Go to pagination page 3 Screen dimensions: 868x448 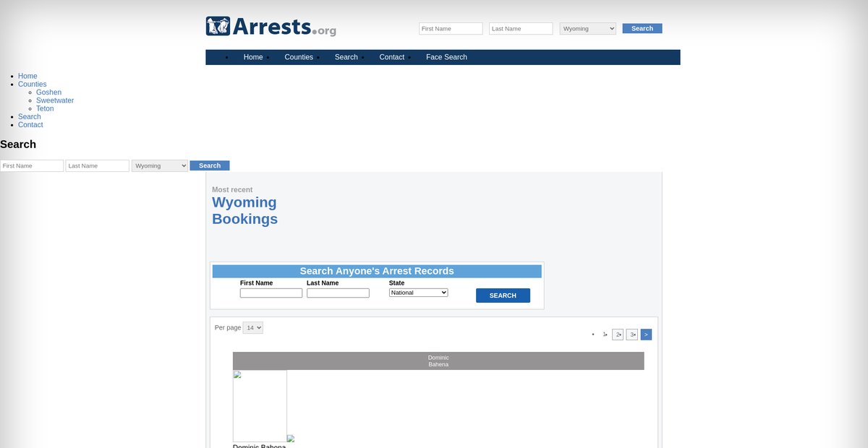click(632, 335)
